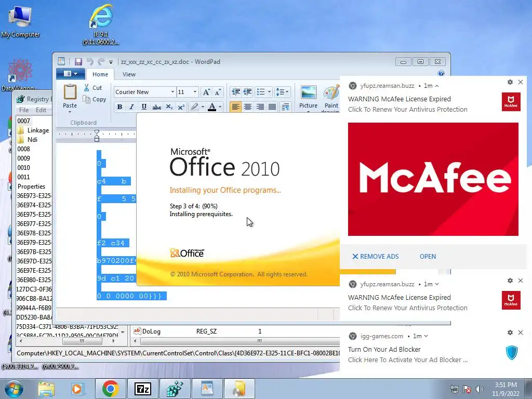Click the Chrome icon in taskbar
This screenshot has height=399, width=532.
111,389
